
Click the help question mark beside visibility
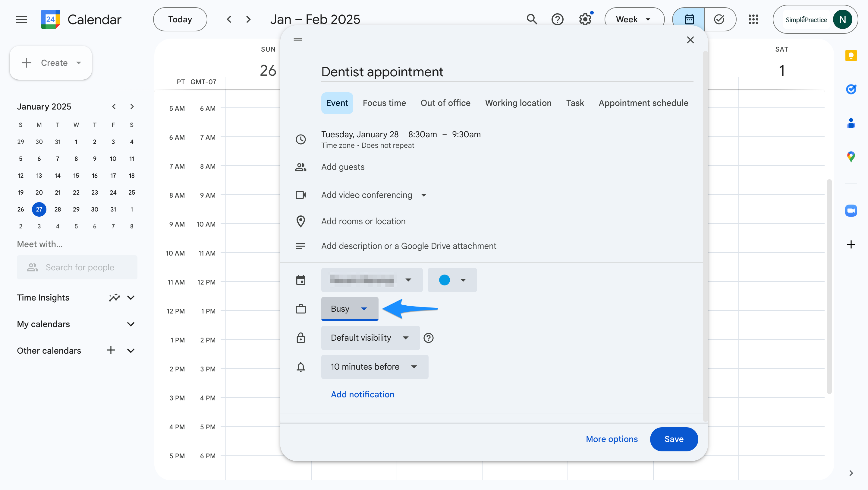pyautogui.click(x=428, y=338)
